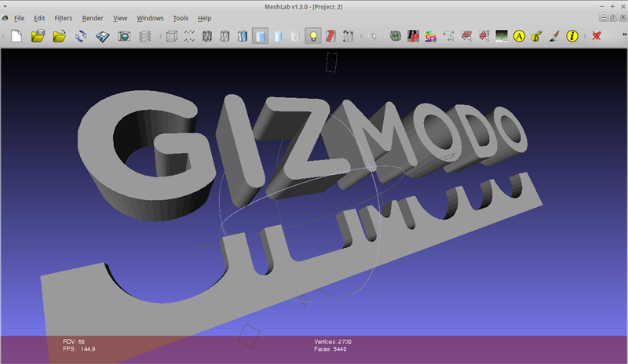628x364 pixels.
Task: Minimize the Project_2 sub-window
Action: [x=603, y=17]
